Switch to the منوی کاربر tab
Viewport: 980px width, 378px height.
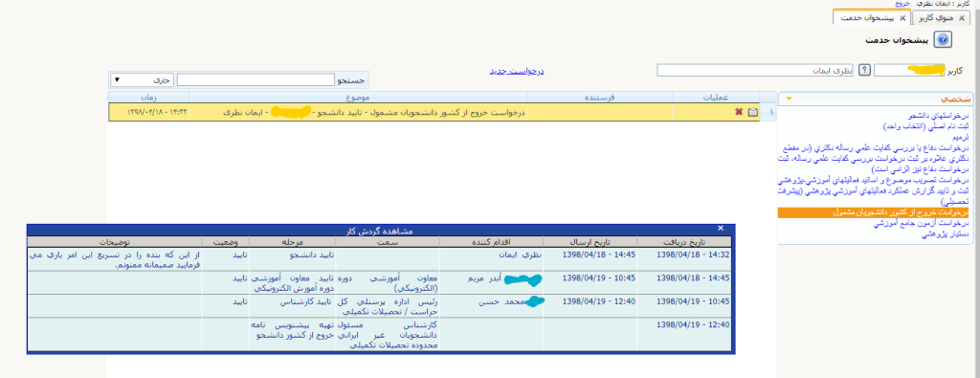pos(936,18)
